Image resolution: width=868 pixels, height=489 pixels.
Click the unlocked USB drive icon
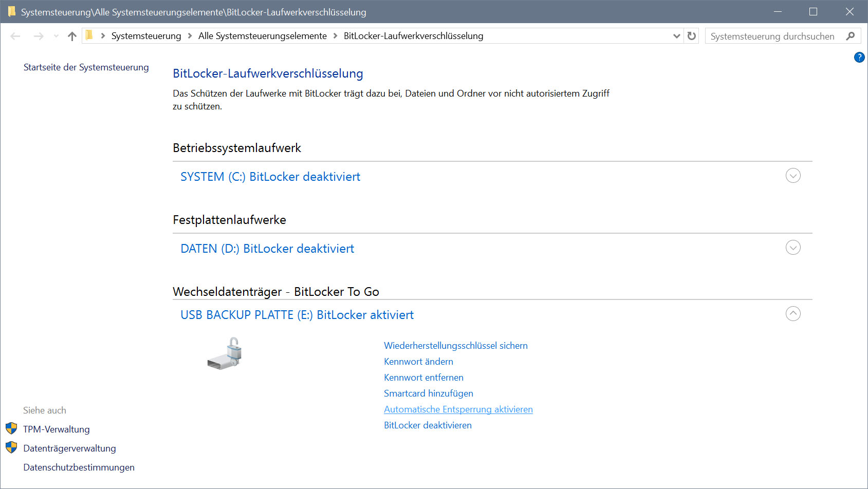225,353
